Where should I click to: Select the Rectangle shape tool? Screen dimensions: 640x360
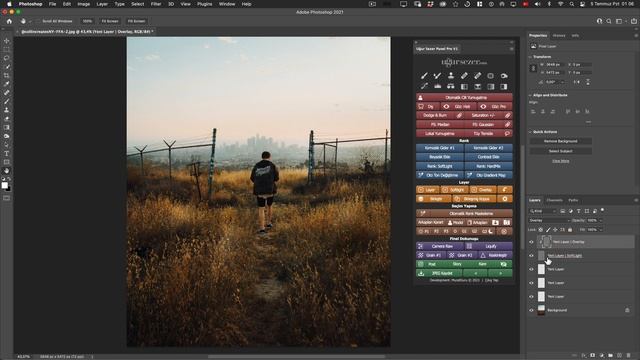click(7, 162)
